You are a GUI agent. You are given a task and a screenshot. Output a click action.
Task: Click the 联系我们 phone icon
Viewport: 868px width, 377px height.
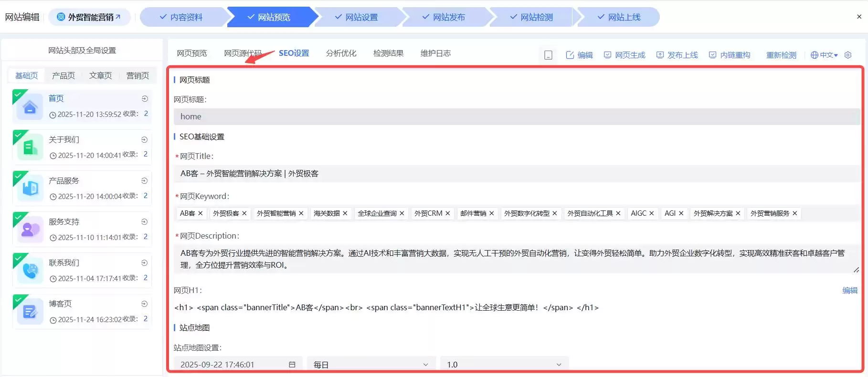[x=30, y=271]
